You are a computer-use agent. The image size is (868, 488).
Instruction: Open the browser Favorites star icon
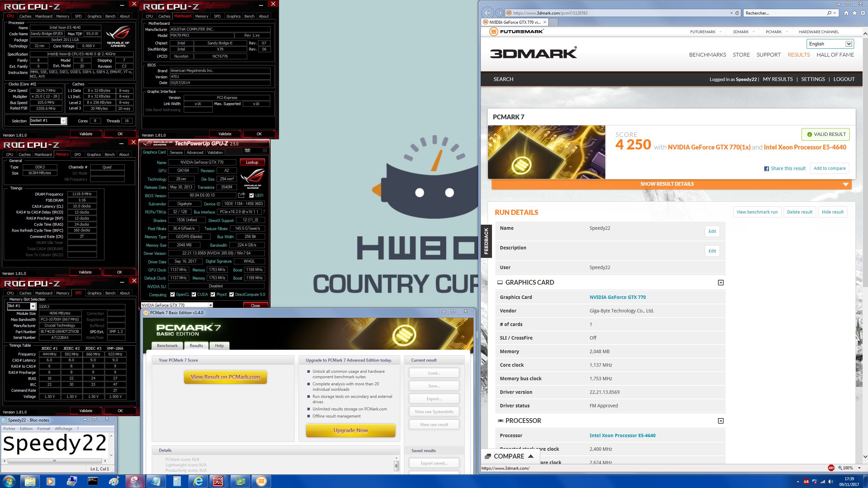click(854, 13)
